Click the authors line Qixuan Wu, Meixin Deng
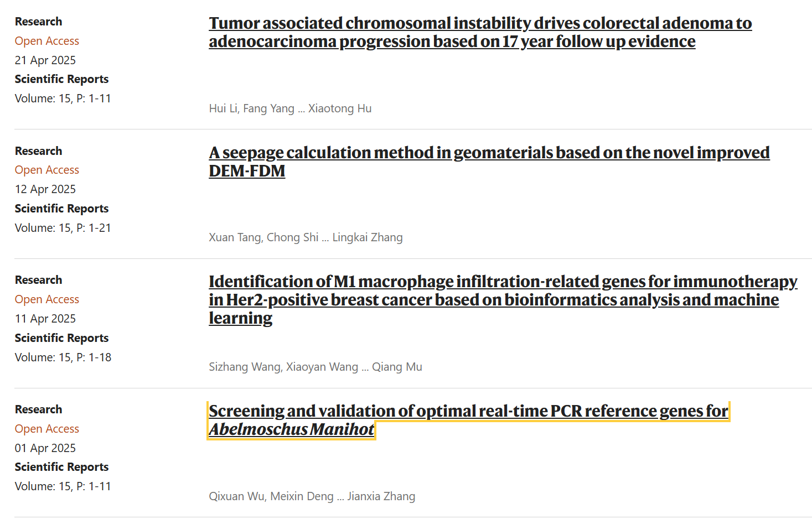This screenshot has height=519, width=812. 312,496
